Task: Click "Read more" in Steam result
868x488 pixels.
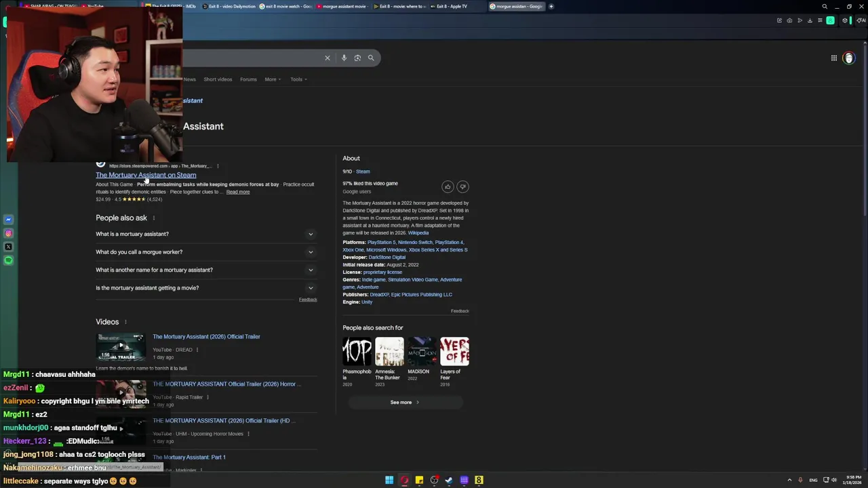Action: (x=238, y=192)
